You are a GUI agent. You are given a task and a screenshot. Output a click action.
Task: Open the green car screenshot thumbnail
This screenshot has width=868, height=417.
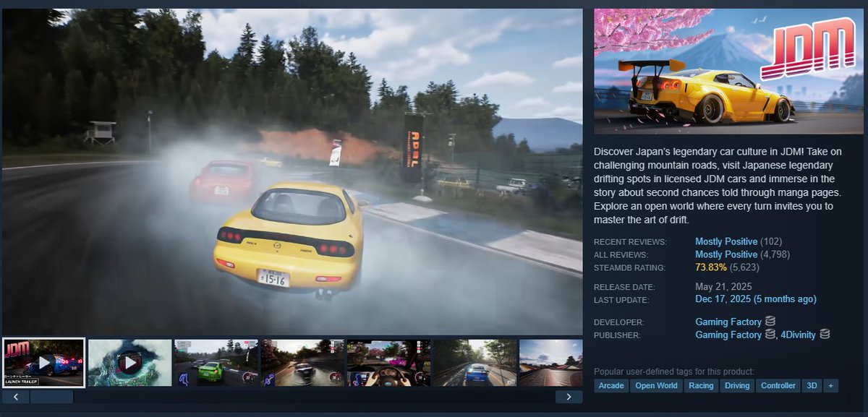[216, 363]
